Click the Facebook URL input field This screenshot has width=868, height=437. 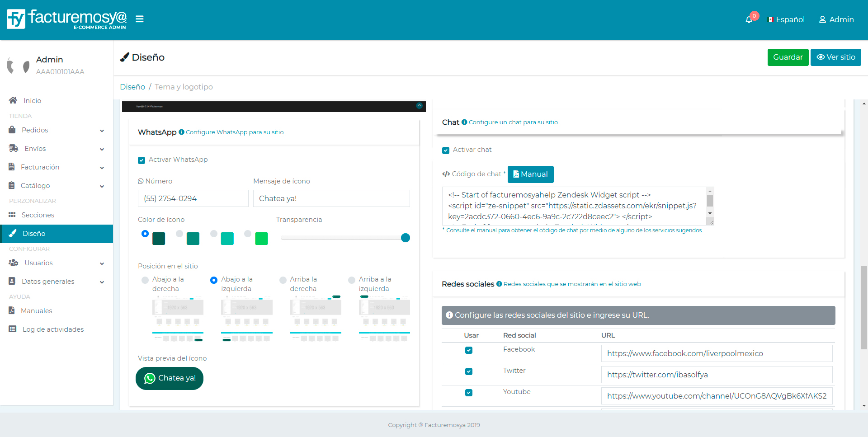tap(717, 353)
